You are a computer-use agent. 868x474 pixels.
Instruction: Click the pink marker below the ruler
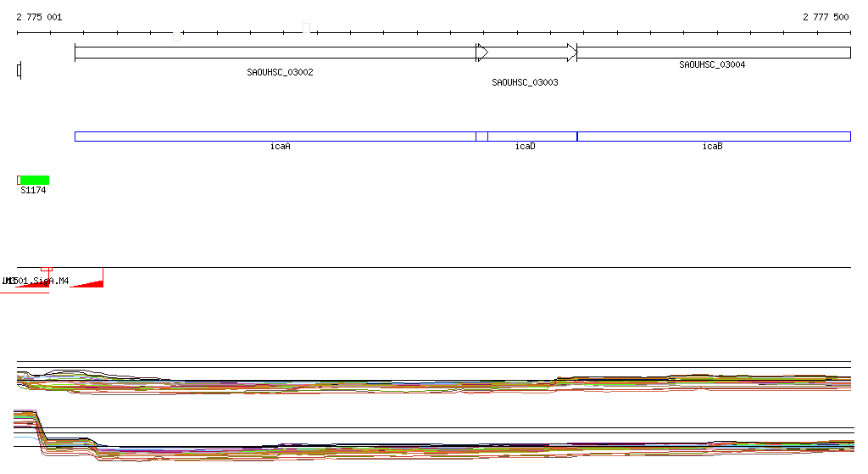point(176,36)
